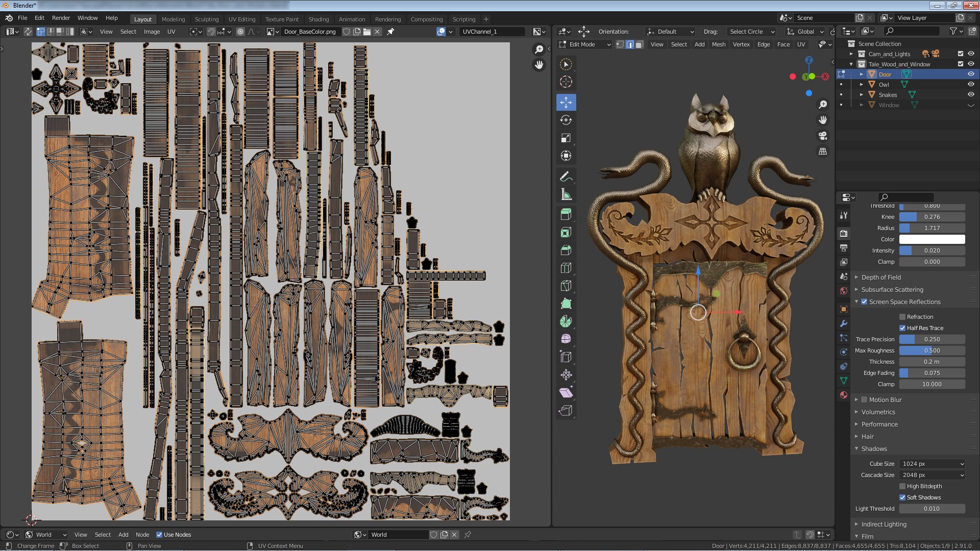Uncheck Use Nodes in shader editor
The height and width of the screenshot is (551, 980).
point(159,535)
